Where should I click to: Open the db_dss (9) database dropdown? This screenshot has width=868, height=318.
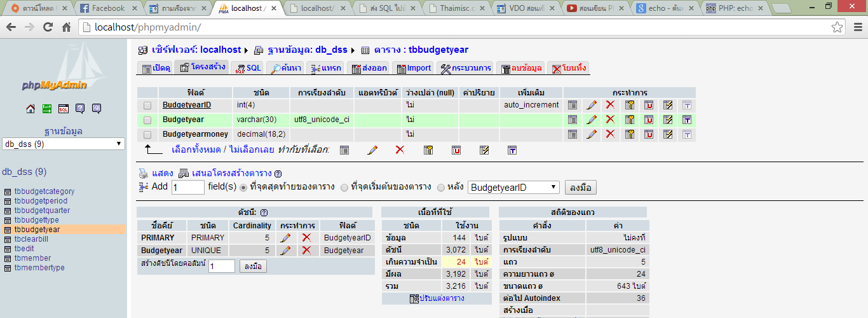click(64, 144)
